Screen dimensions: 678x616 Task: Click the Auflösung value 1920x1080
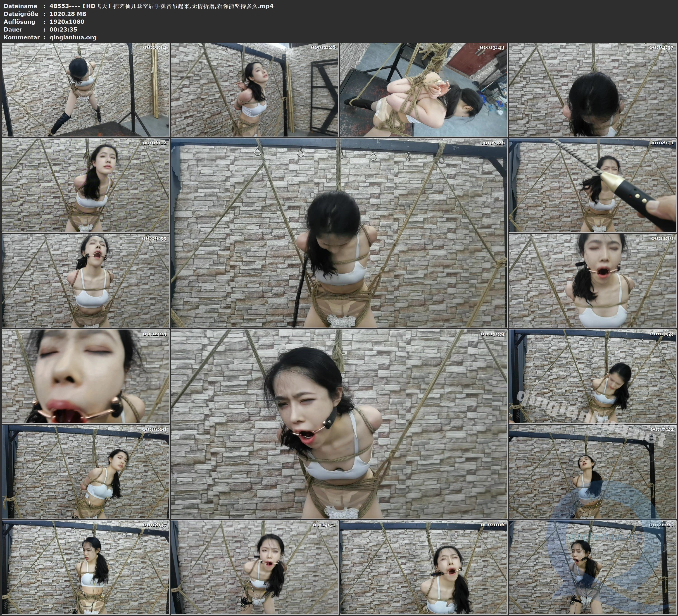click(66, 22)
